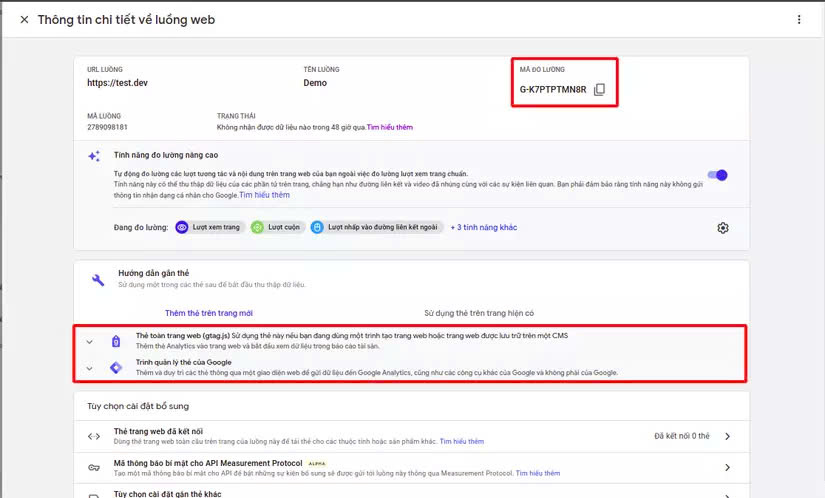Open the three-dot more options menu
Screen dimensions: 825x498
799,19
